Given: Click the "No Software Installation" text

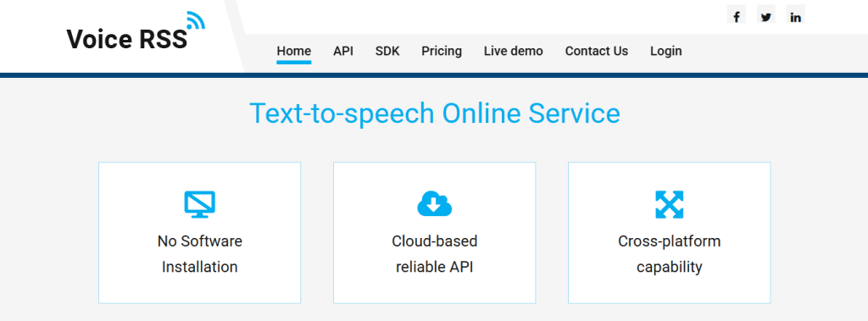Looking at the screenshot, I should [x=200, y=254].
